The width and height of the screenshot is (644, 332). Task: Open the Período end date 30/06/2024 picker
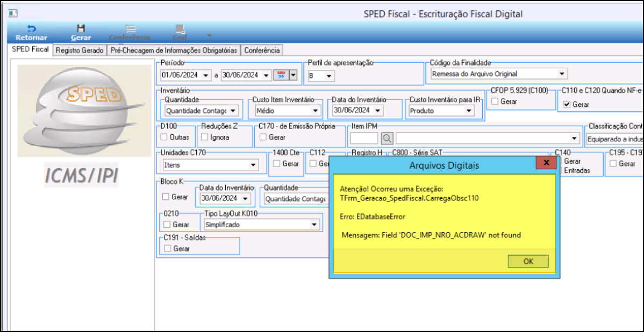point(266,75)
